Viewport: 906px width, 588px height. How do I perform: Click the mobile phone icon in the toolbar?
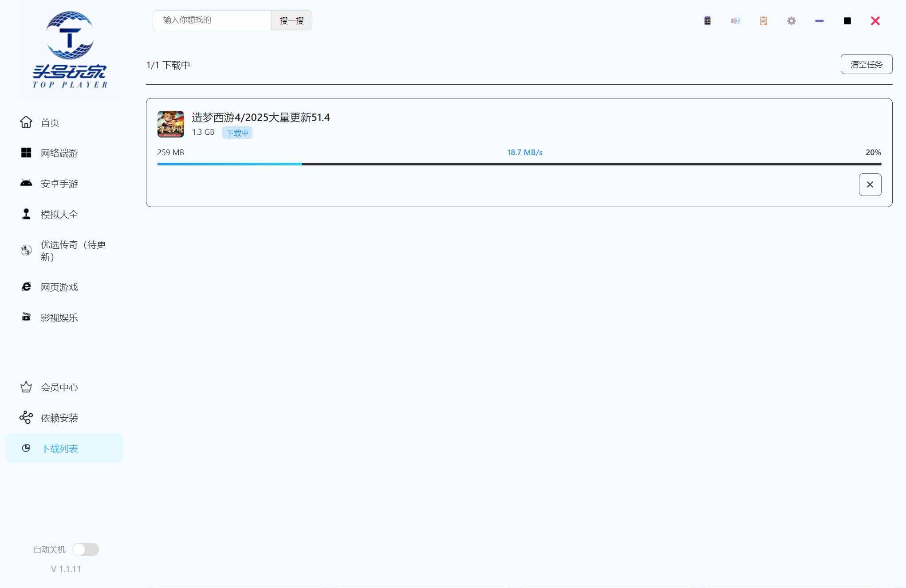click(707, 21)
